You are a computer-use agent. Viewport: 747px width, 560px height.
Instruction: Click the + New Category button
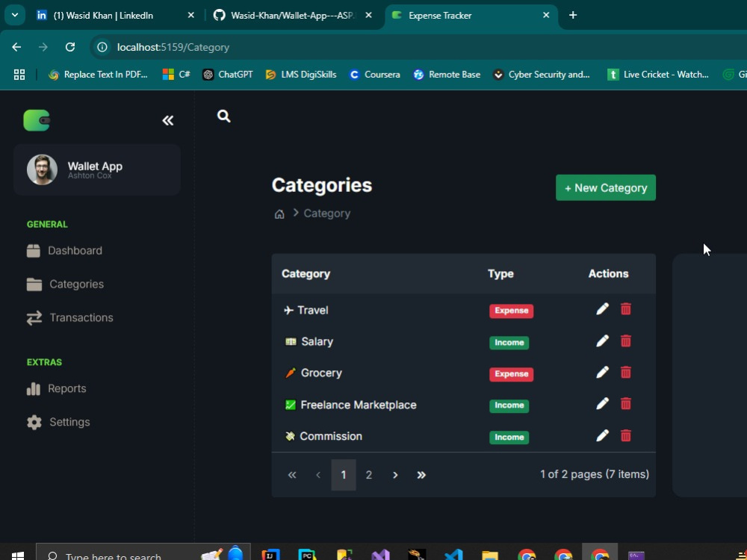click(605, 187)
